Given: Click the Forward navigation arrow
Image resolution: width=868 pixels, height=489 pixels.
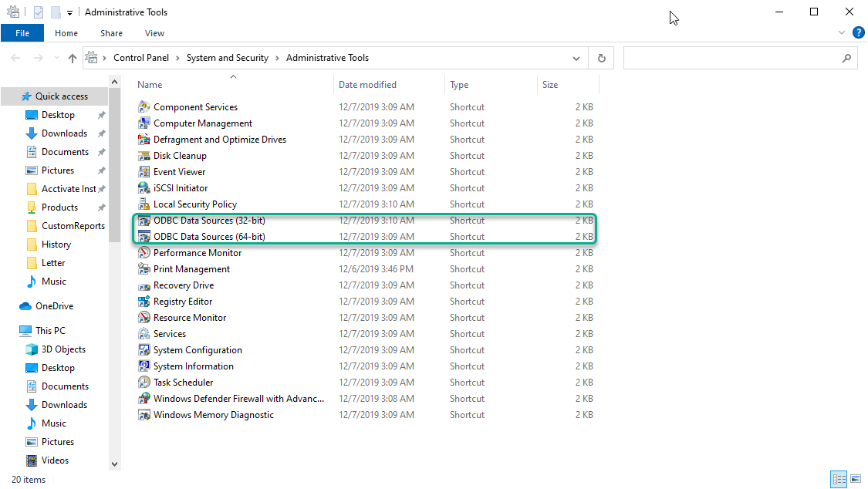Looking at the screenshot, I should [38, 58].
